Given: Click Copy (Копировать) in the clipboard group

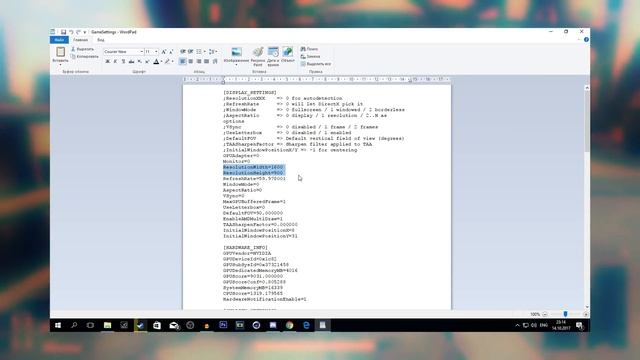Looking at the screenshot, I should point(84,56).
